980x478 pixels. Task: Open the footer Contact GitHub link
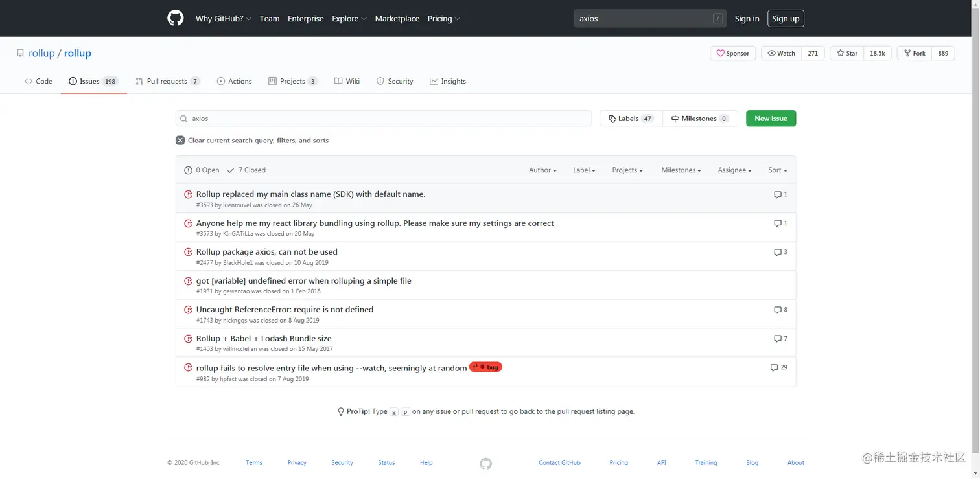tap(559, 462)
